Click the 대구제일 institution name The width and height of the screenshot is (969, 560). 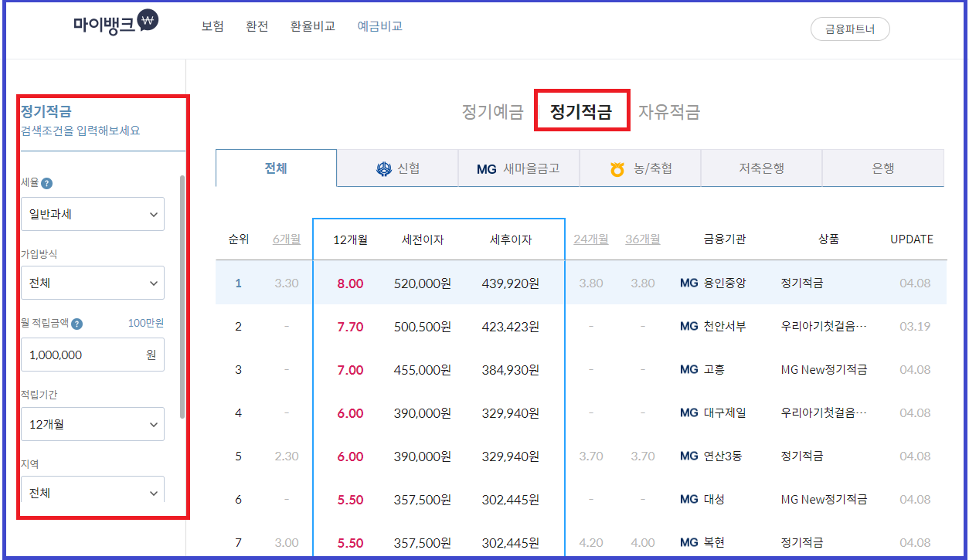coord(725,413)
